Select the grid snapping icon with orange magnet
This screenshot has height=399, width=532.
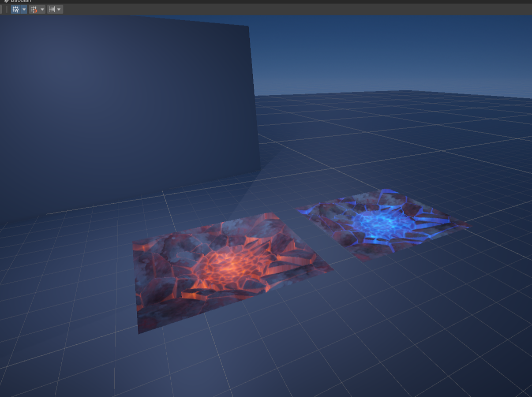(34, 9)
